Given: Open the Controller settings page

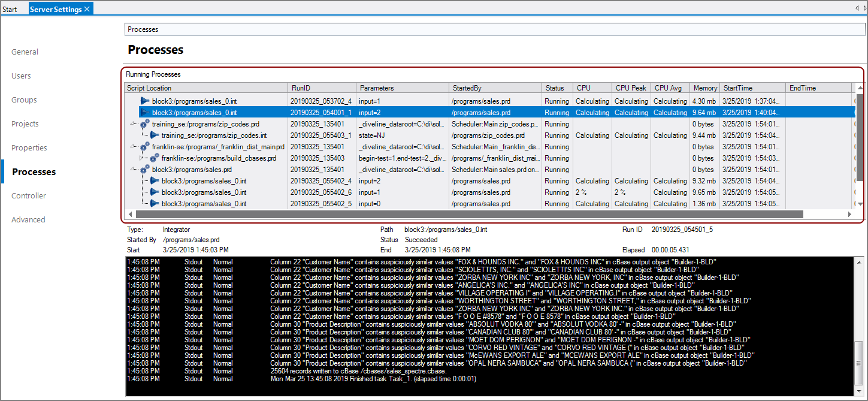Looking at the screenshot, I should pyautogui.click(x=28, y=195).
